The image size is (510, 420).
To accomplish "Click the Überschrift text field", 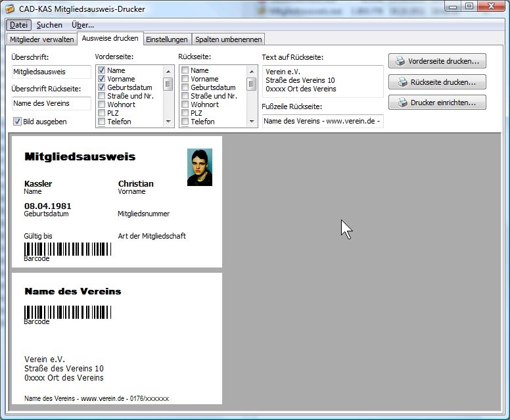I will click(52, 72).
